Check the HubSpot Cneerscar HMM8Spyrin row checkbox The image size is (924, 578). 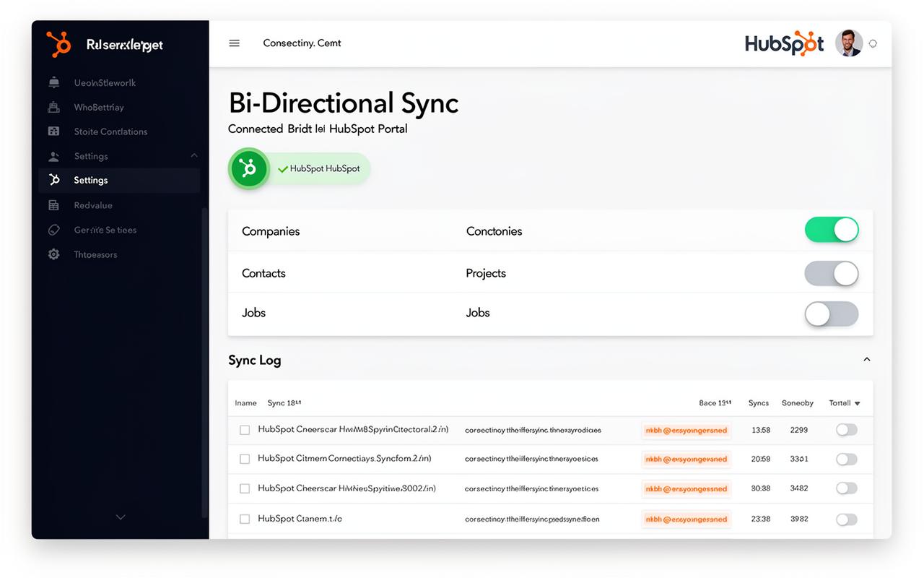245,430
